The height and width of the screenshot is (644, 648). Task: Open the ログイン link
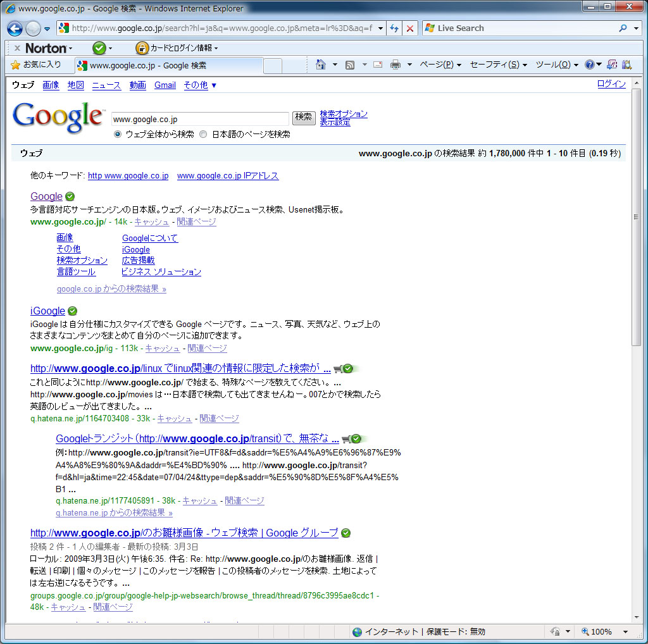(612, 84)
